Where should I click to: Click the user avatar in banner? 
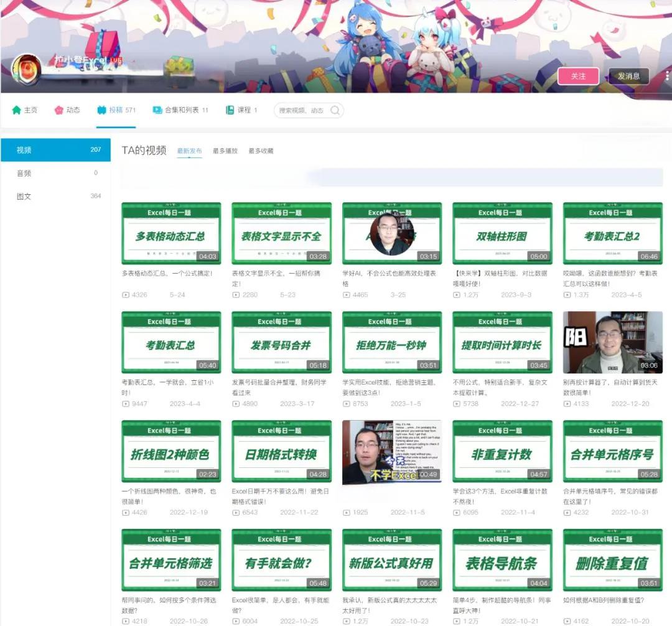[27, 69]
